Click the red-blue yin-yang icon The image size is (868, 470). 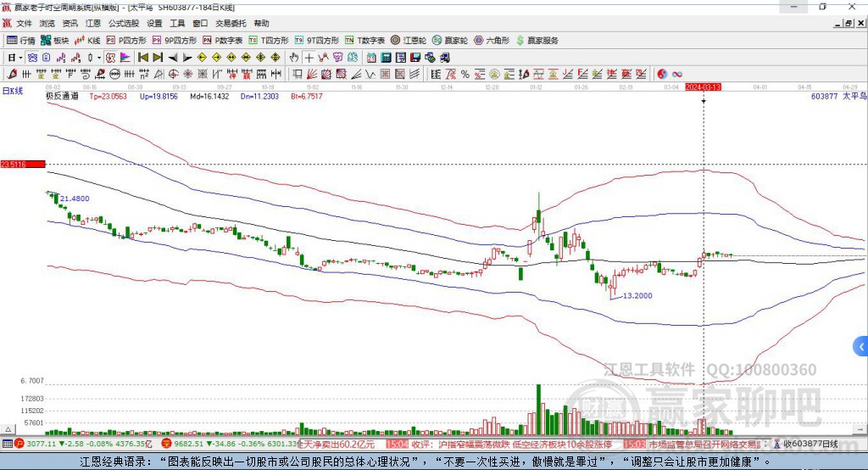click(x=662, y=75)
